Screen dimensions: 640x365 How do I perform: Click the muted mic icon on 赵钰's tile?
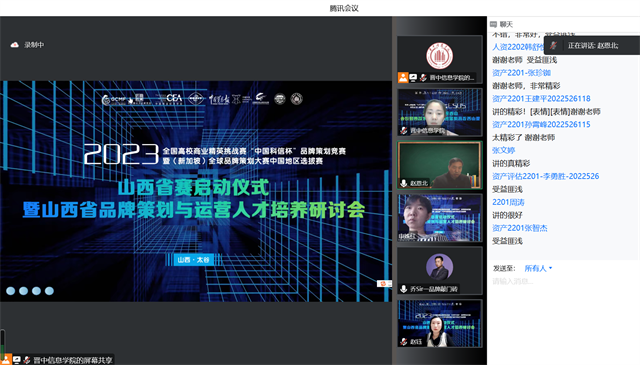(404, 341)
